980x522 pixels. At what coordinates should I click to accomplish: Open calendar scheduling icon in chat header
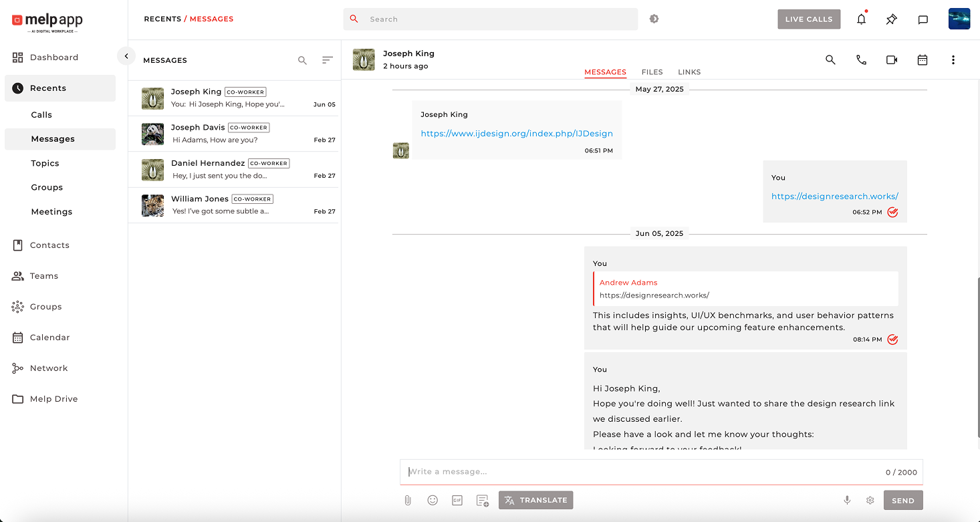pos(922,60)
